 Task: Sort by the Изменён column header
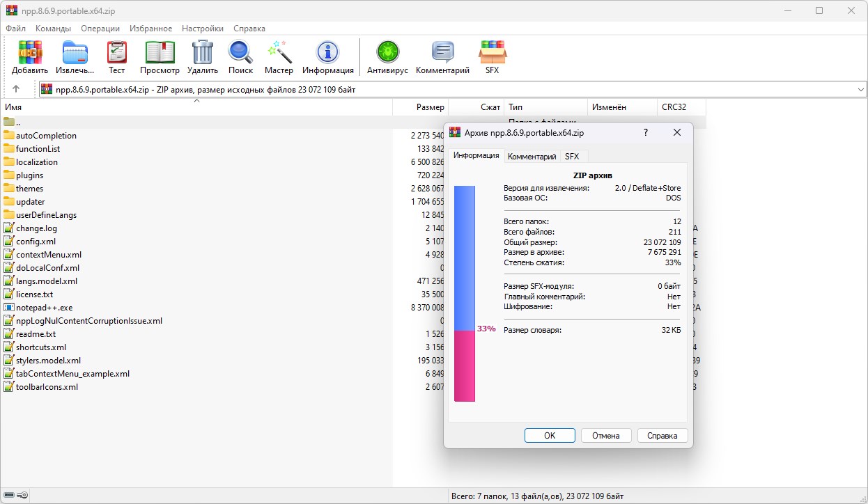tap(622, 107)
